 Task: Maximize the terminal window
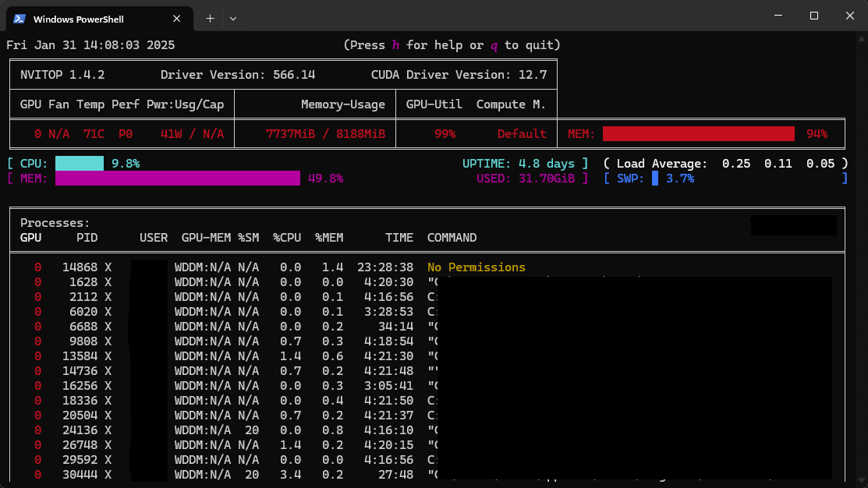813,16
